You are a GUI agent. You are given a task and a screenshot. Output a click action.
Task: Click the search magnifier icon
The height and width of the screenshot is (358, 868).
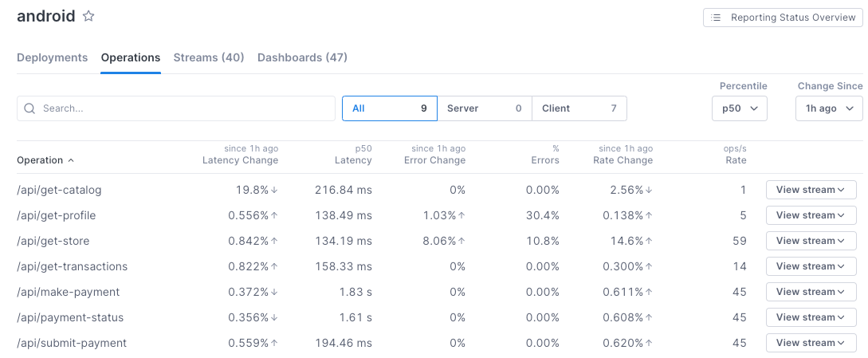[30, 108]
